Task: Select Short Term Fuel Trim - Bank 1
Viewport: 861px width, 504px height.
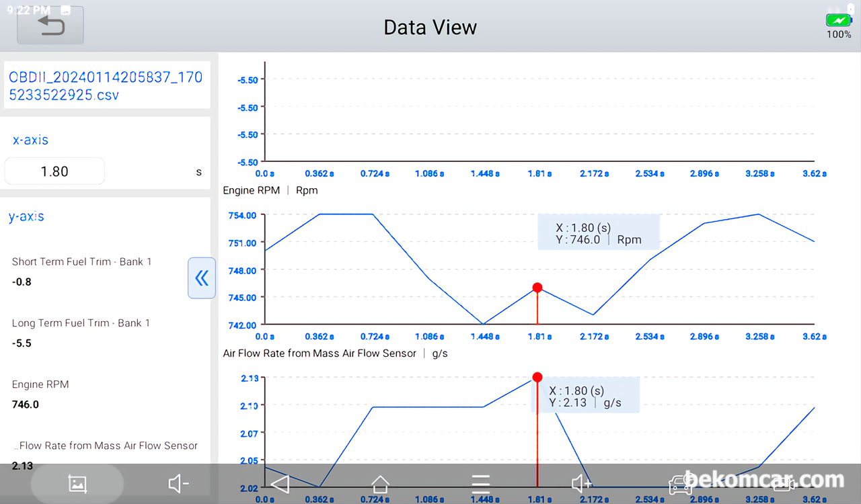Action: [x=81, y=261]
